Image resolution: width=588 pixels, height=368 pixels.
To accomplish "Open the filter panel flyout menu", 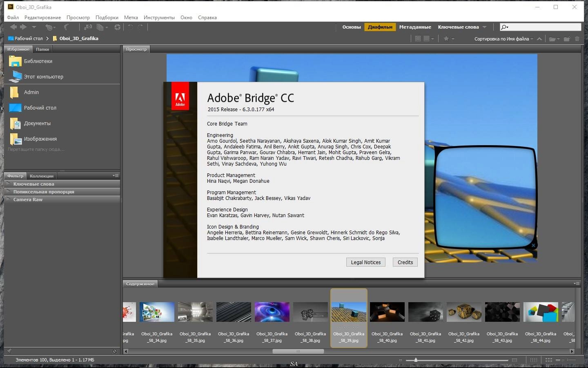I will (116, 175).
